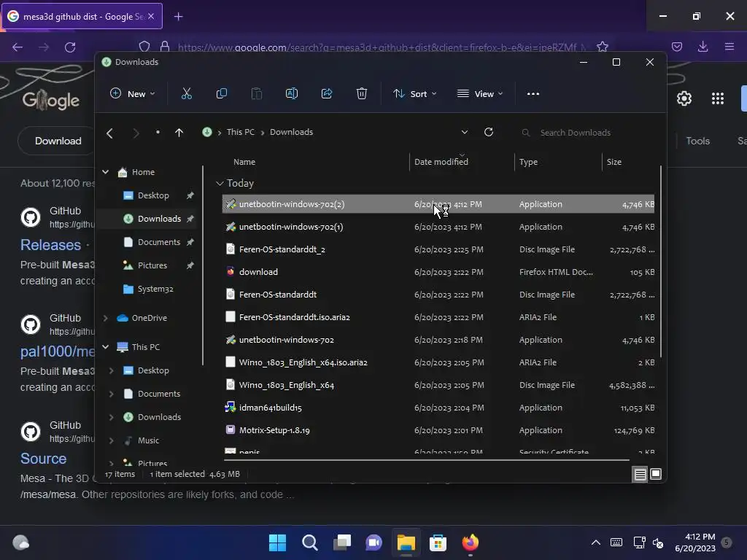This screenshot has width=747, height=560.
Task: Open the Windows Start menu
Action: 277,542
